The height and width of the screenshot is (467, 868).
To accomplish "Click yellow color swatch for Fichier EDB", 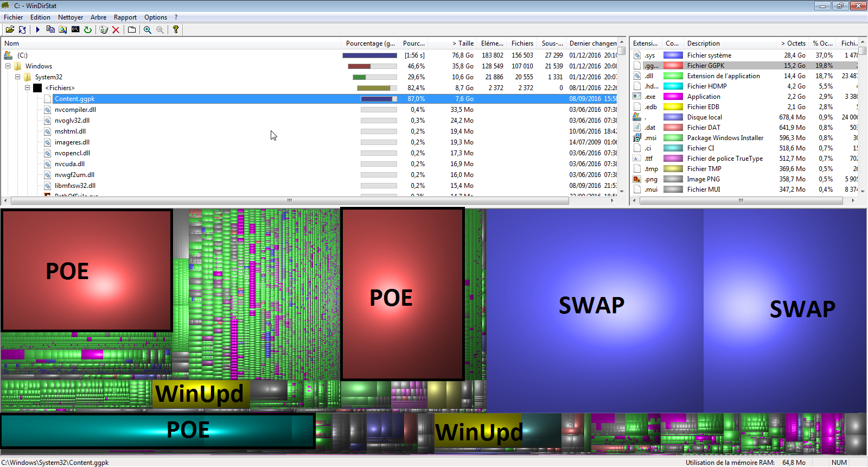I will (673, 107).
